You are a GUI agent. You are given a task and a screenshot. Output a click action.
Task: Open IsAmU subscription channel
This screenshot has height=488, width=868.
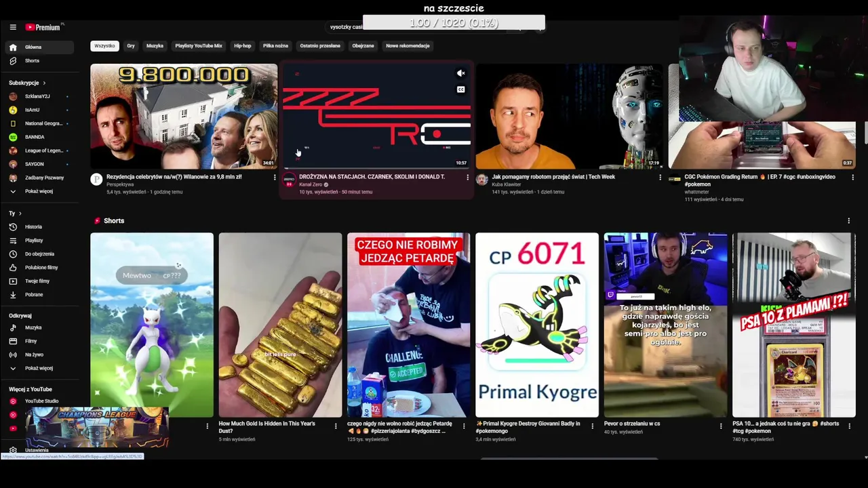41,110
